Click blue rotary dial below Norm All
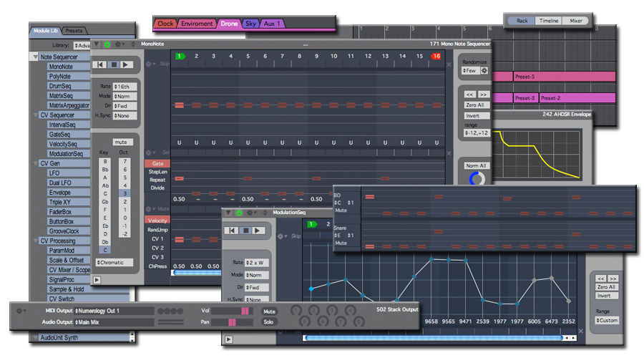Screen dimensions: 644x358 click(x=477, y=179)
